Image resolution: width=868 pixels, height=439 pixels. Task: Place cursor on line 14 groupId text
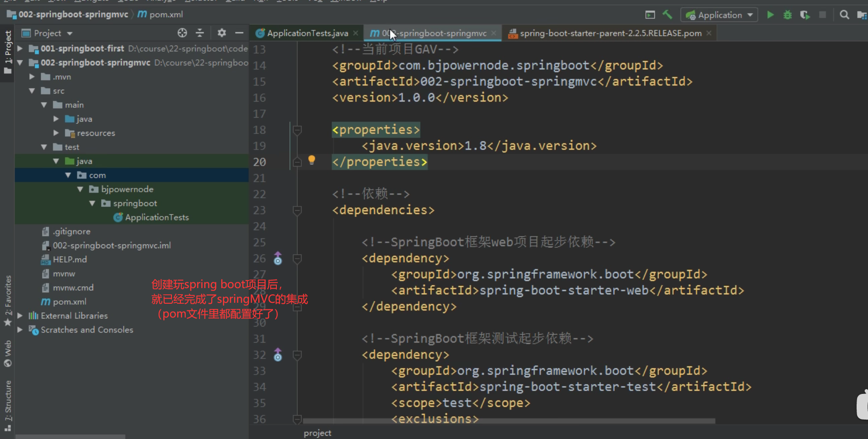(x=497, y=65)
